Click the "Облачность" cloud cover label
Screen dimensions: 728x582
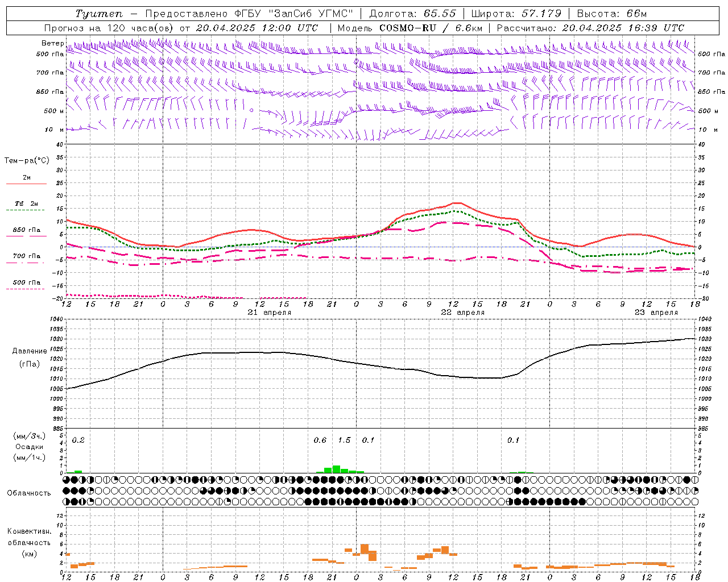(29, 493)
